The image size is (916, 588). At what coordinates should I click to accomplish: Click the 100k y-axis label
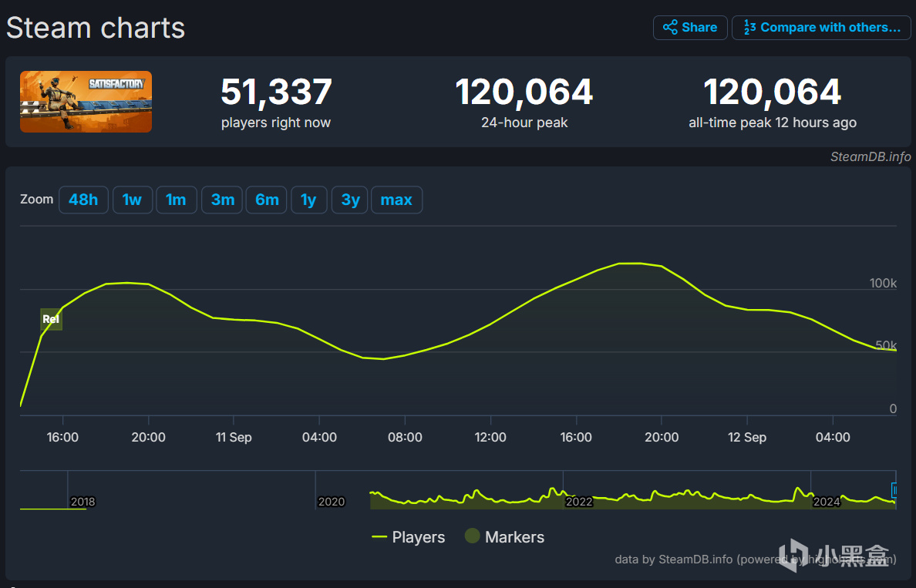(883, 283)
